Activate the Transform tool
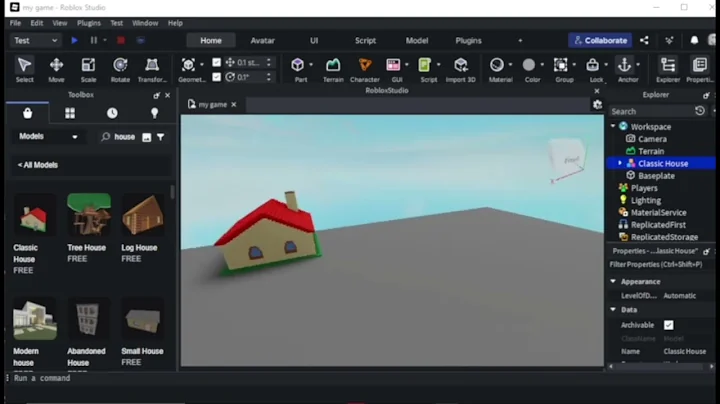The image size is (720, 404). 152,70
